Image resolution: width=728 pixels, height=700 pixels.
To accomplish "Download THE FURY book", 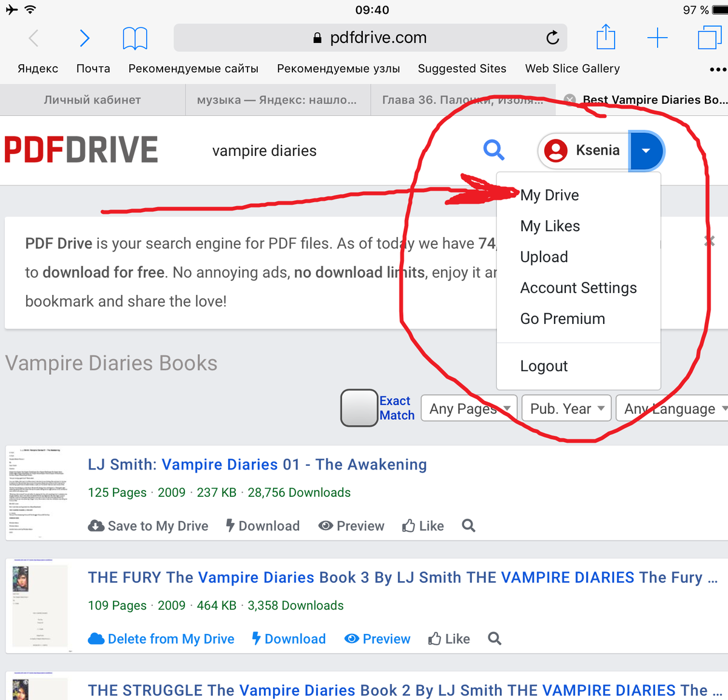I will coord(289,639).
